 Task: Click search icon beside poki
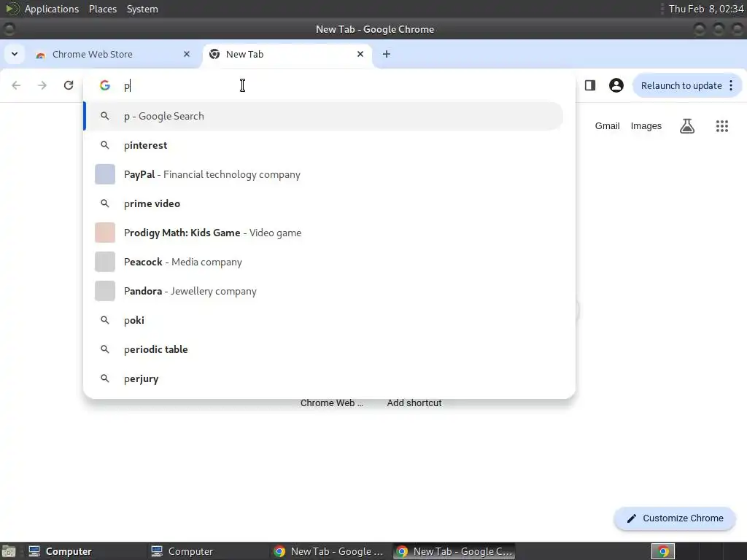[105, 320]
